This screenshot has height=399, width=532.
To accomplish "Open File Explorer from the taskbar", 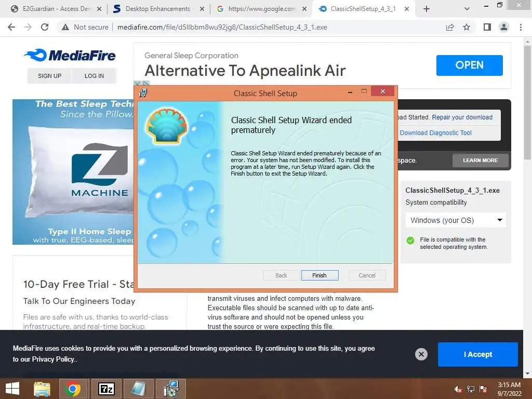I will (x=42, y=389).
